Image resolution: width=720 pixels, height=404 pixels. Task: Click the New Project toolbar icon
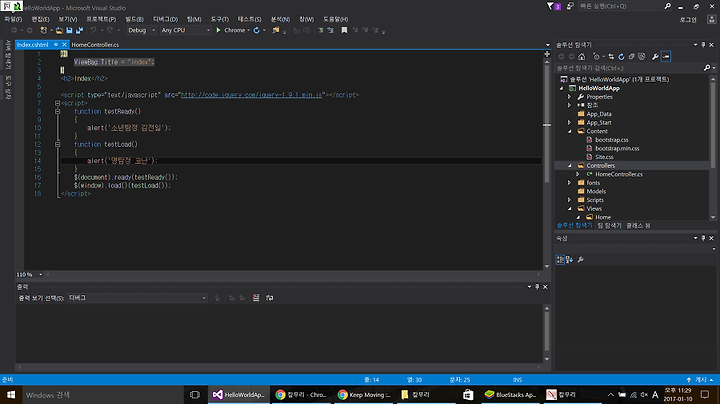44,30
